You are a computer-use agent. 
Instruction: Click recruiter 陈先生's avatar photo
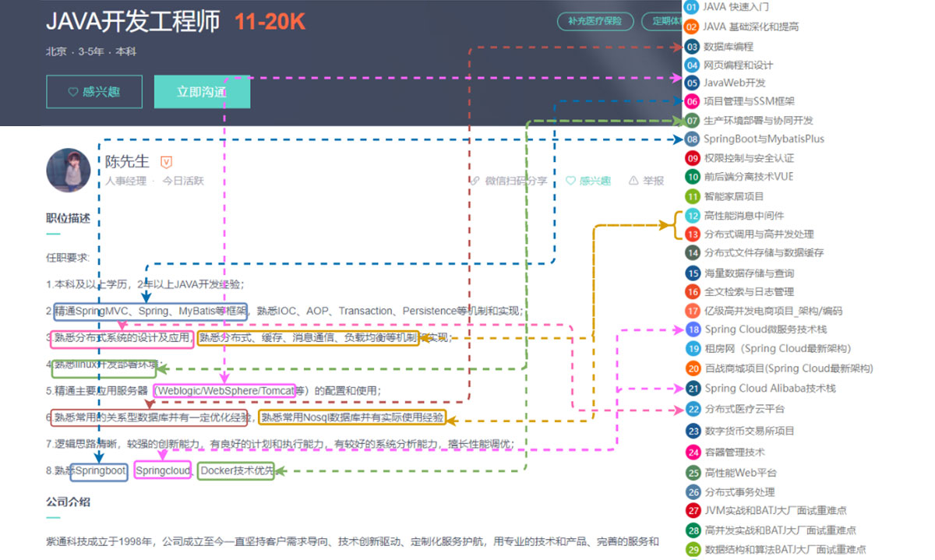pyautogui.click(x=69, y=171)
